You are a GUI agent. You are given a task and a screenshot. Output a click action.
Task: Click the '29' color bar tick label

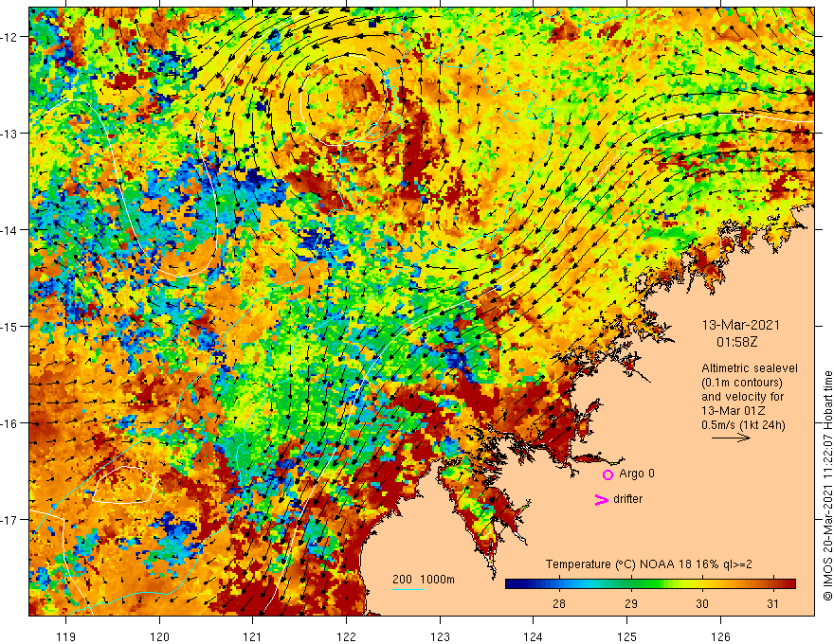click(x=630, y=603)
